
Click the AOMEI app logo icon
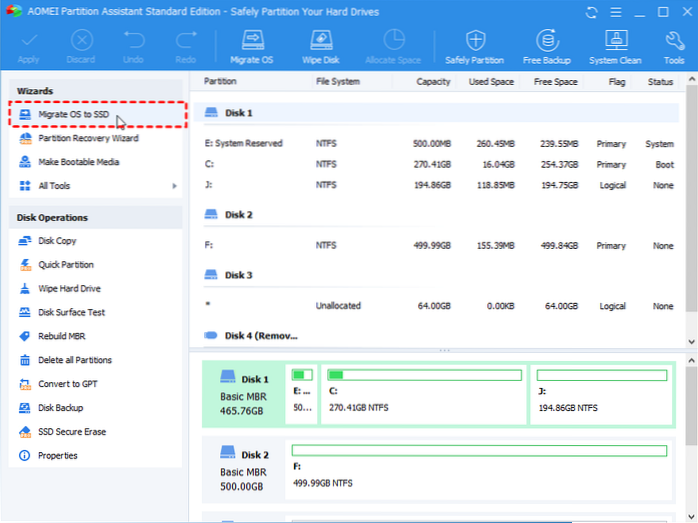pos(14,11)
